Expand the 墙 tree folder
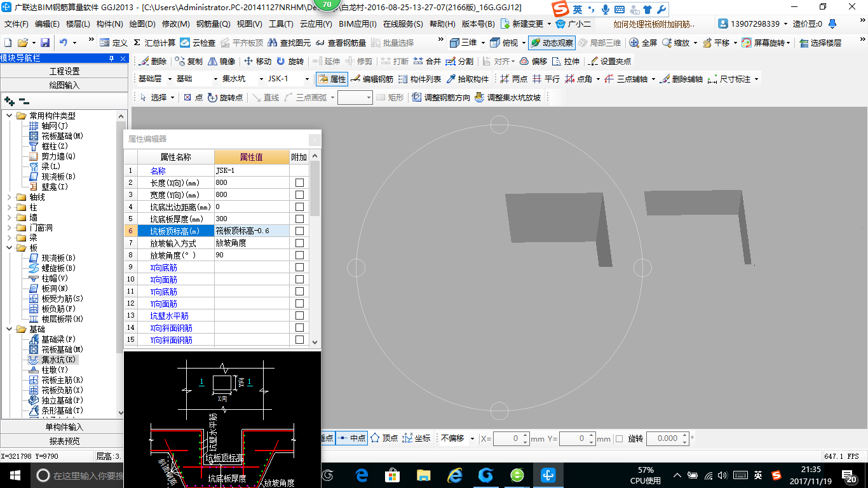Screen dimensions: 868x488 click(10, 217)
